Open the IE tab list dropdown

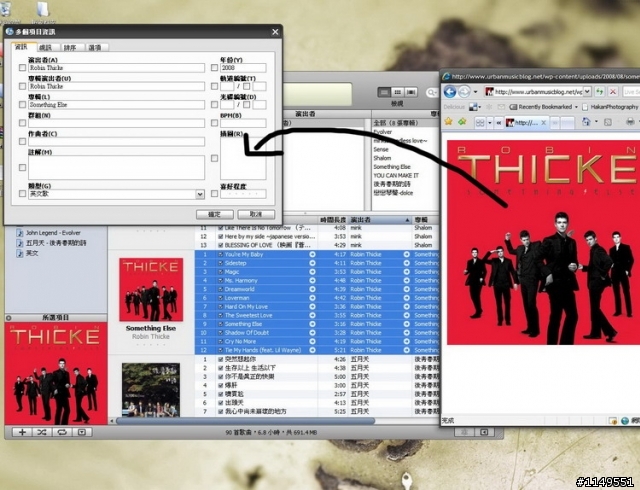(490, 122)
